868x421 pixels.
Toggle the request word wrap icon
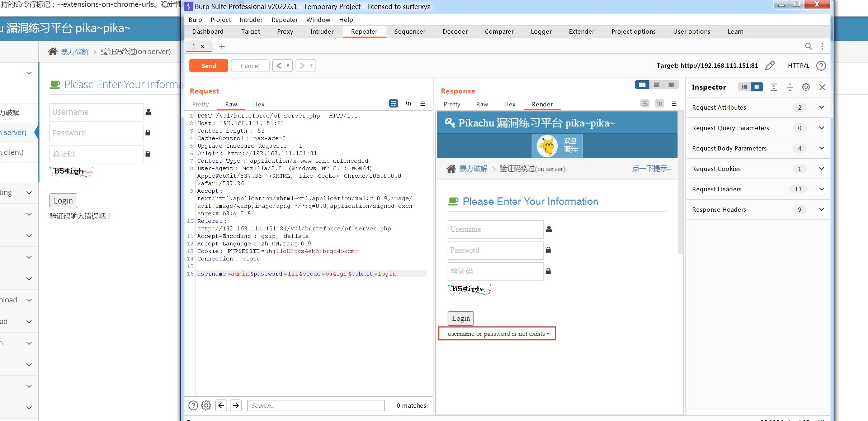pos(393,104)
